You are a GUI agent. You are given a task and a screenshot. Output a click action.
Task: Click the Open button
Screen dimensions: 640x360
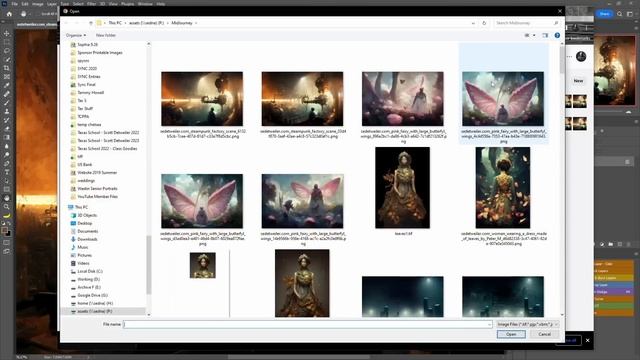(x=511, y=334)
